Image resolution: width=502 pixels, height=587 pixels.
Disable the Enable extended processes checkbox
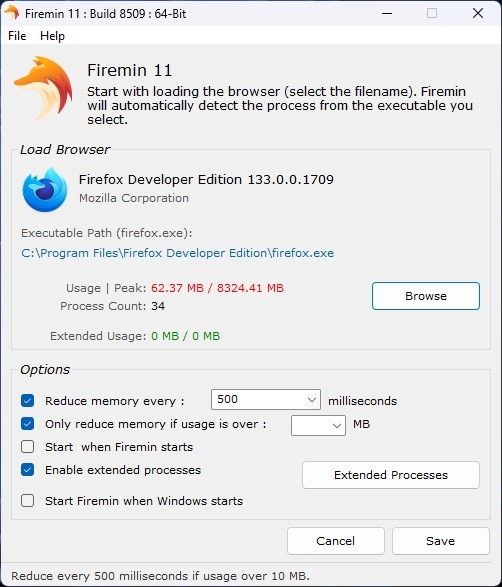point(27,469)
